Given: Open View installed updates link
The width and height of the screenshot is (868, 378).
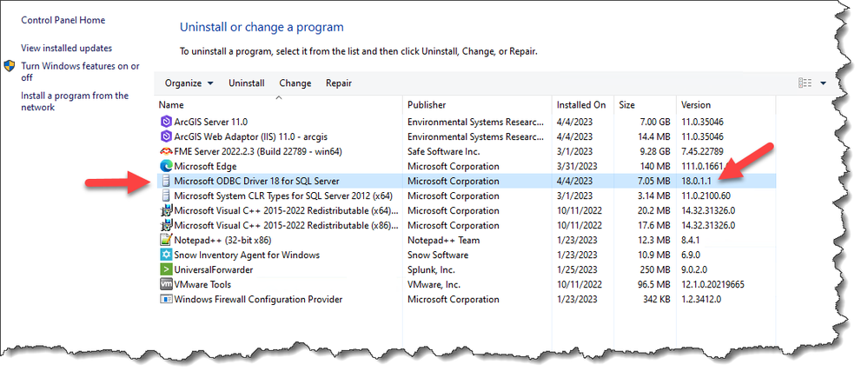Looking at the screenshot, I should tap(66, 49).
